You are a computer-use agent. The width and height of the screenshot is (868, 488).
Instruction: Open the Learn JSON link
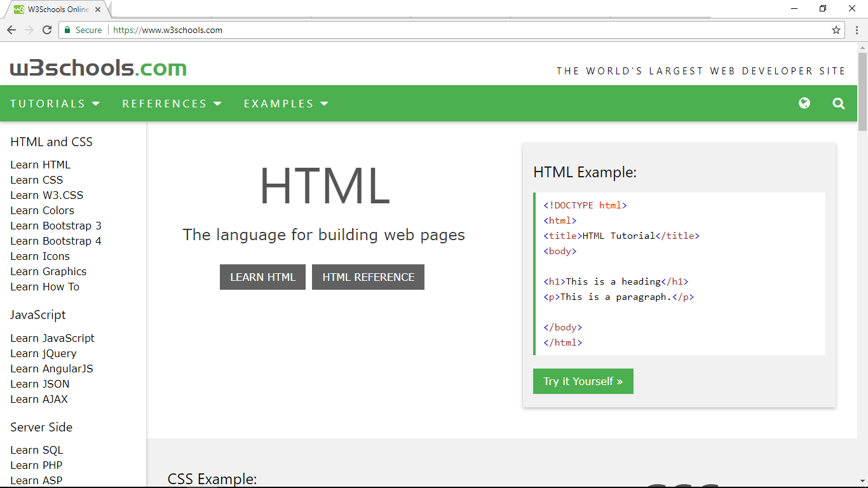coord(40,384)
